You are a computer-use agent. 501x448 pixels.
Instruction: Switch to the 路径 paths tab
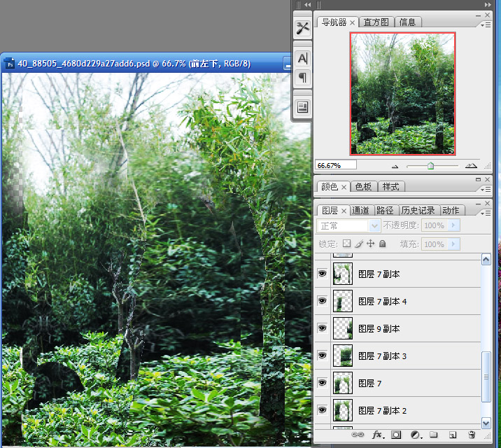385,210
